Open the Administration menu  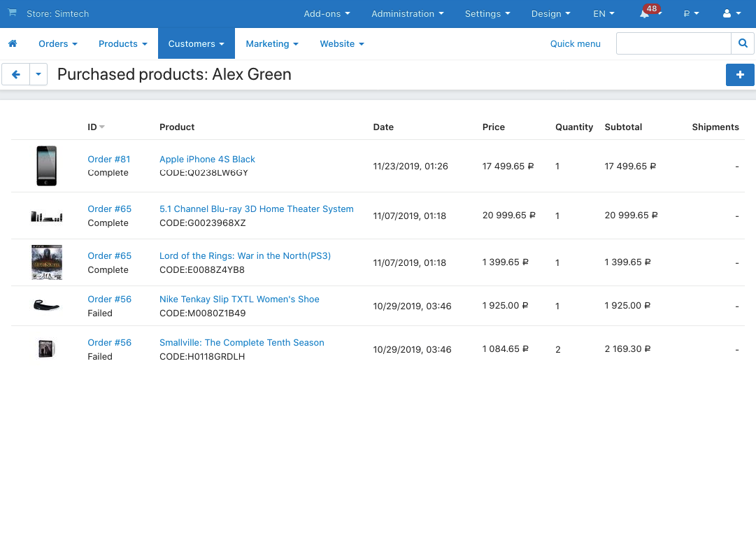click(x=408, y=14)
